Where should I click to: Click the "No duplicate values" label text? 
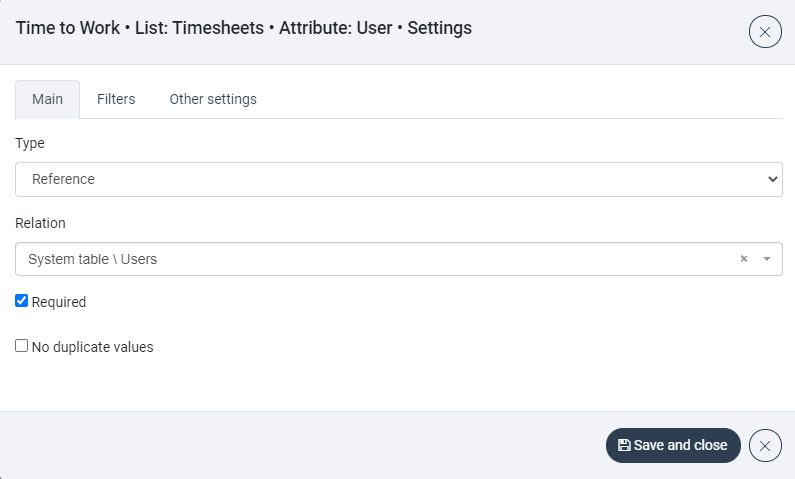(92, 347)
